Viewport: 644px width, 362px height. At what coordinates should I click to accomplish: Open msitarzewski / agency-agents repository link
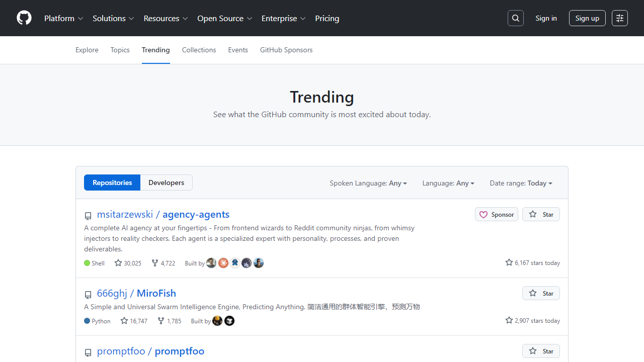coord(163,214)
